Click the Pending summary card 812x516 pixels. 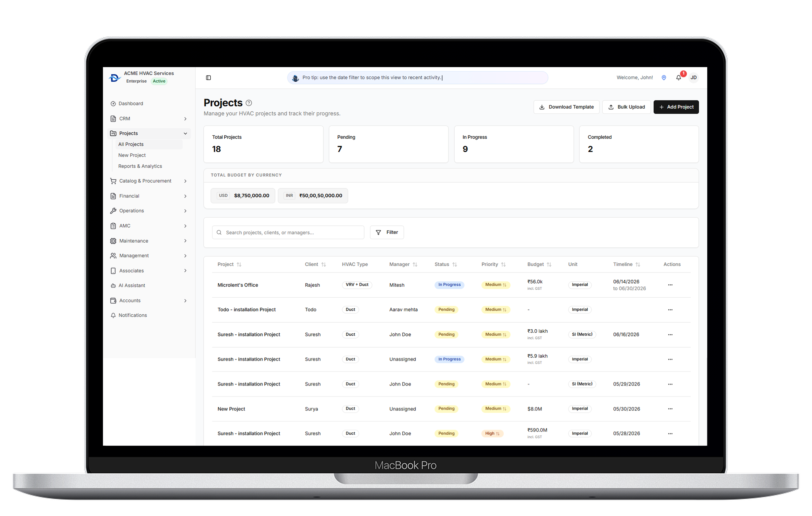[x=389, y=144]
